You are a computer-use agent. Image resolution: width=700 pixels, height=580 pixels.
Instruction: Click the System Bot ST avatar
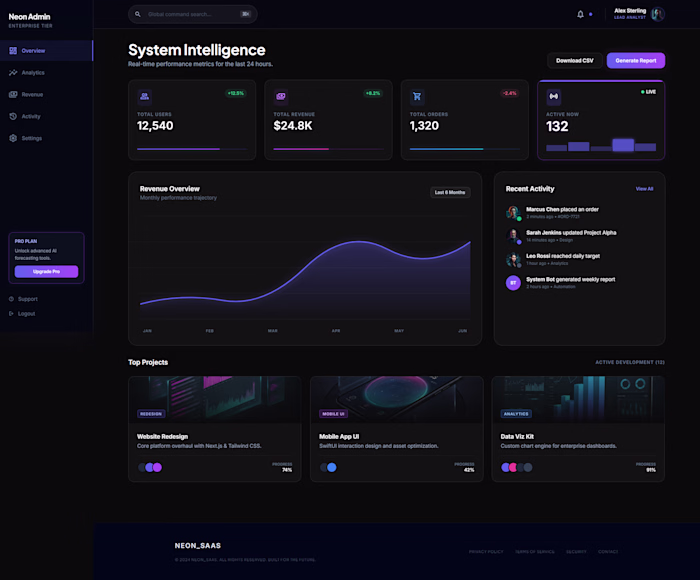coord(513,283)
